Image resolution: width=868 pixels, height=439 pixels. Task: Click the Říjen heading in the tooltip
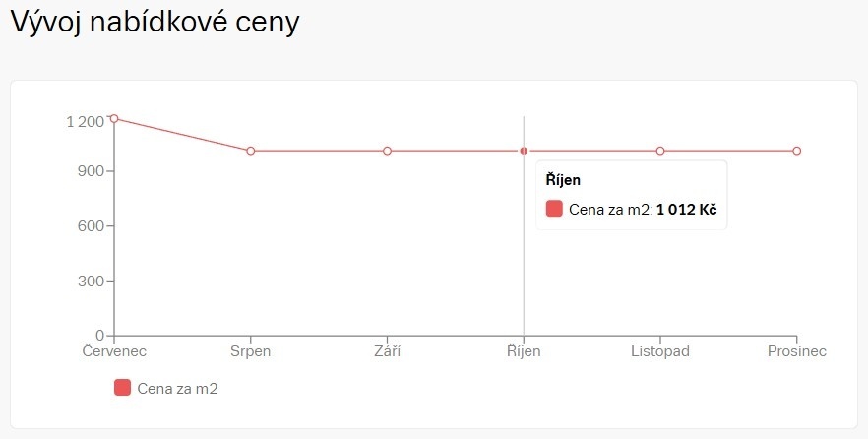[x=564, y=181]
